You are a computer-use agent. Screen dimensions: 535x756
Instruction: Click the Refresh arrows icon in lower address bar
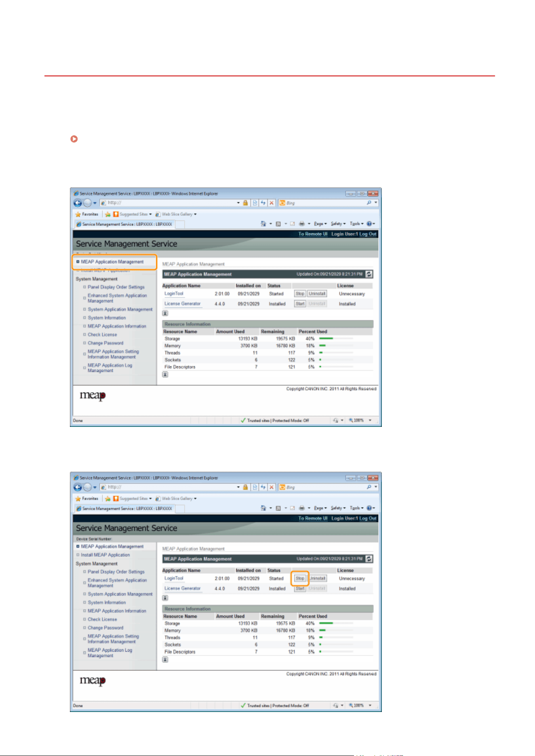pos(263,487)
